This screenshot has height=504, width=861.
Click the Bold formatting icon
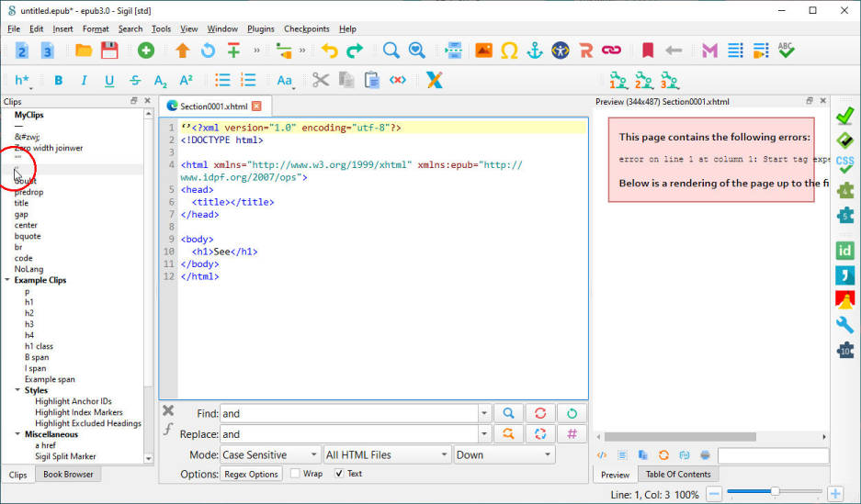(x=59, y=81)
